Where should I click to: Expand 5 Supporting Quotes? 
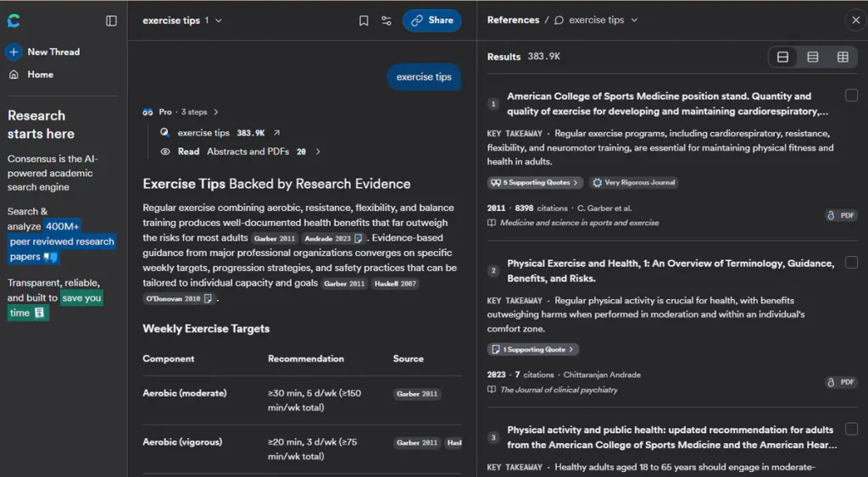tap(535, 183)
